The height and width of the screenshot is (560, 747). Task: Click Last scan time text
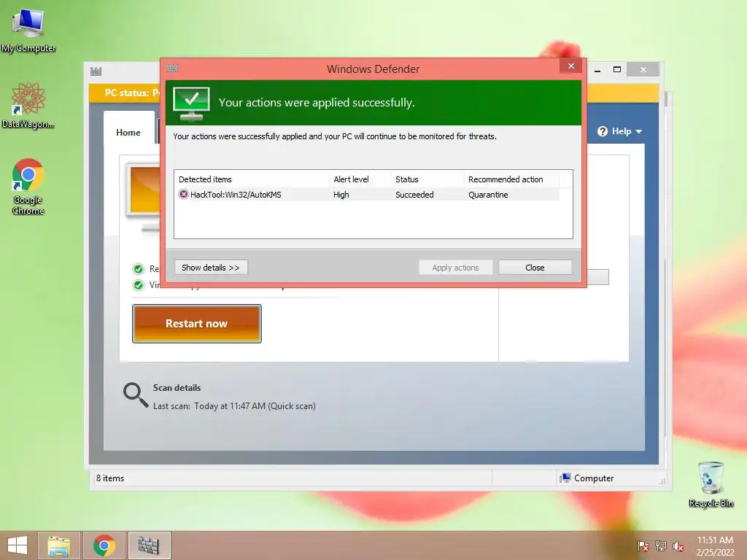[234, 406]
